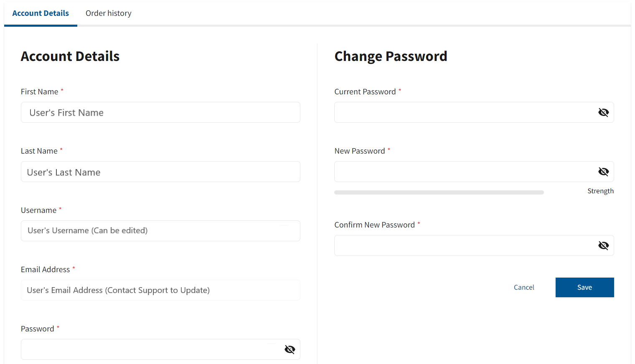Focus the First Name input field

pyautogui.click(x=160, y=113)
